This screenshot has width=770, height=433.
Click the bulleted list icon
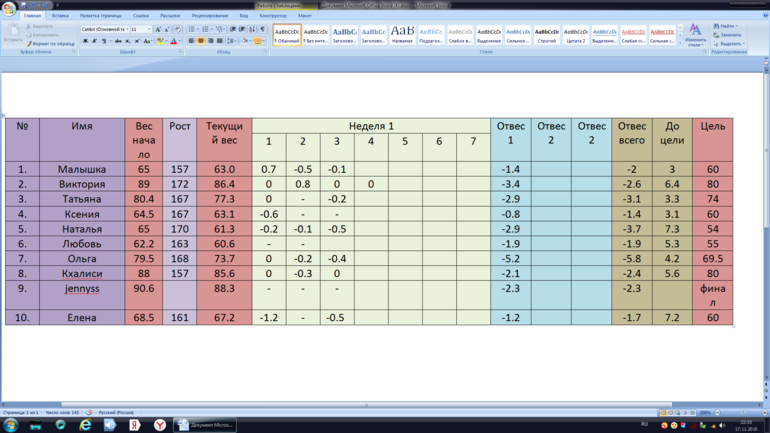click(192, 30)
